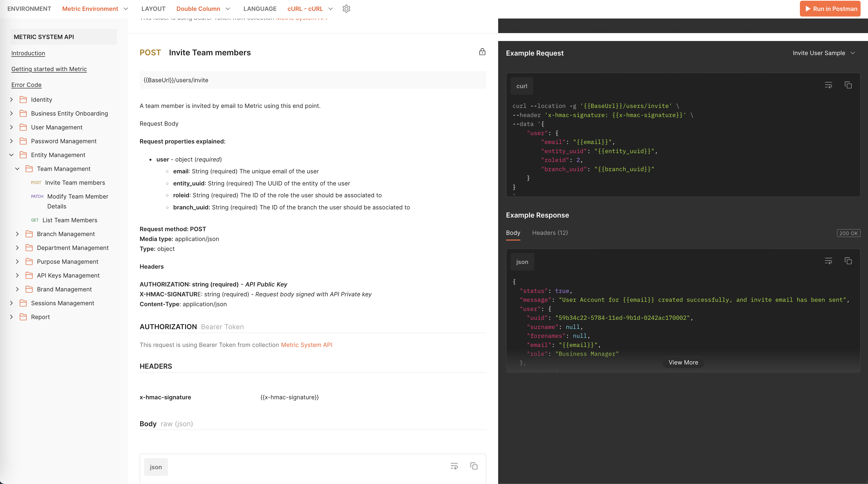The width and height of the screenshot is (868, 484).
Task: Click the Sessions Management folder icon
Action: coord(23,303)
